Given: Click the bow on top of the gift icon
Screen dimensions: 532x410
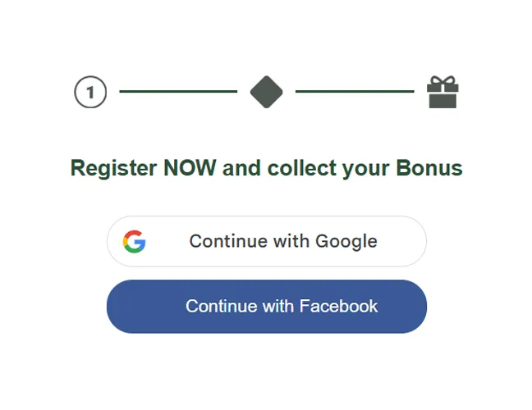Looking at the screenshot, I should [443, 80].
